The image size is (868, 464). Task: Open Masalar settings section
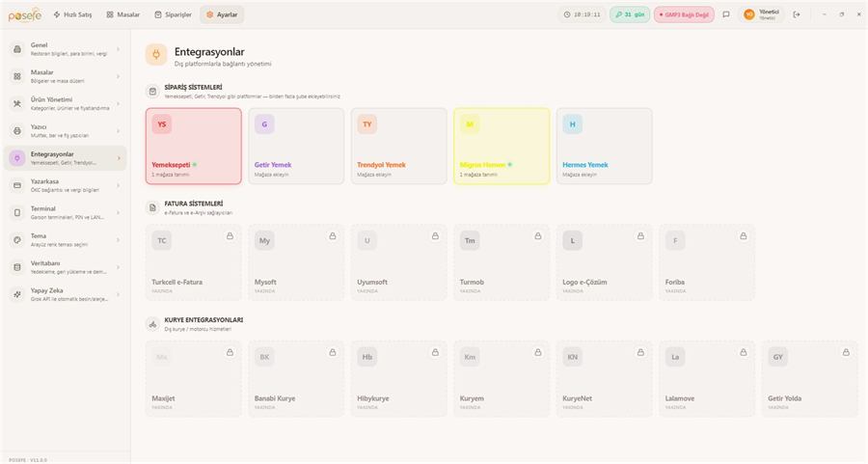click(x=66, y=76)
